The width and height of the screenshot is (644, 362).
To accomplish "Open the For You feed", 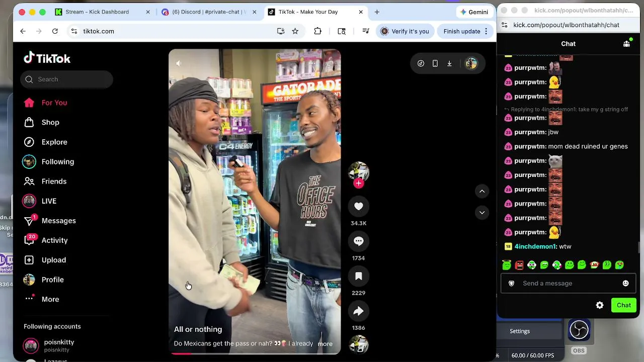I will (45, 103).
